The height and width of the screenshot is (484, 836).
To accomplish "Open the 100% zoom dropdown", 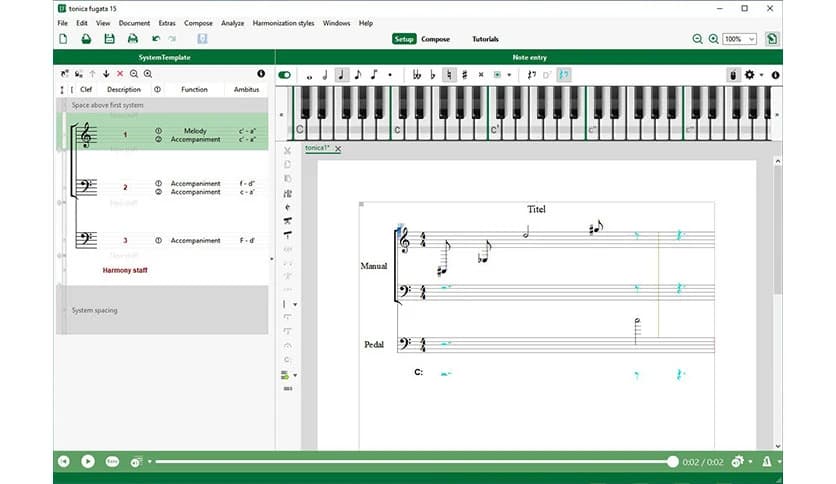I will [x=740, y=39].
